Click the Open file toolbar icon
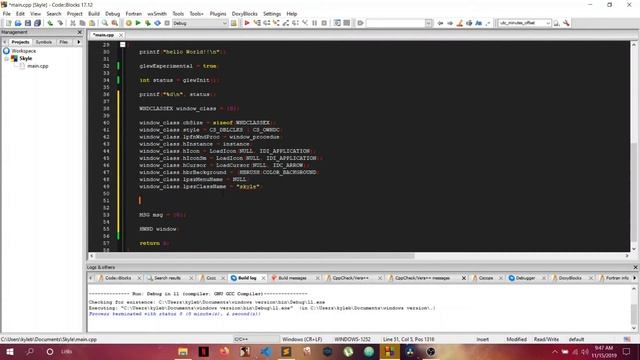 (18, 23)
